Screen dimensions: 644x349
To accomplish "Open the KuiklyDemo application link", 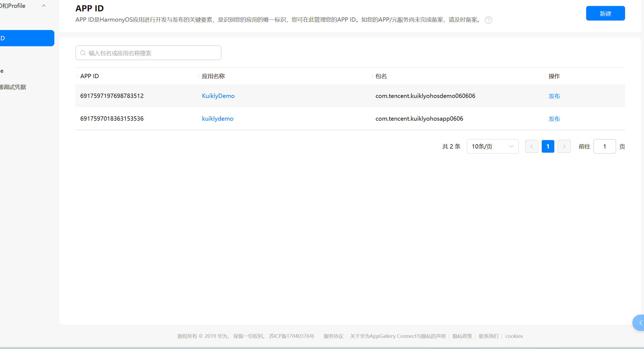I will pos(218,96).
